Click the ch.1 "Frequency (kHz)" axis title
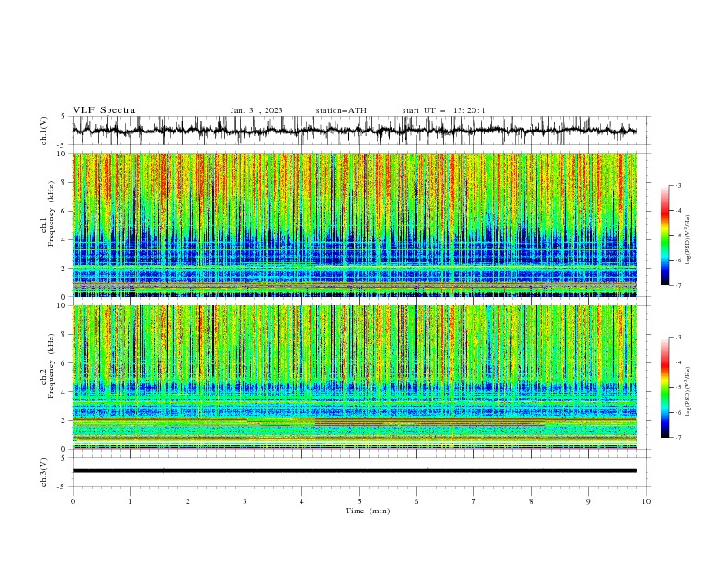 [x=51, y=213]
